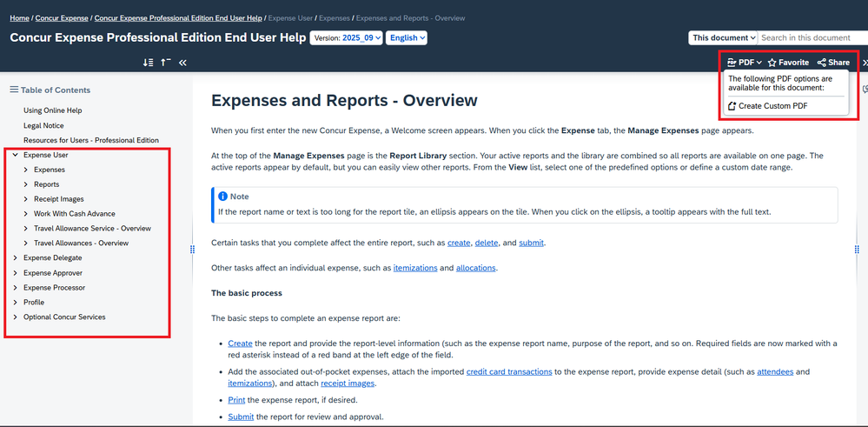Select Profile in contents
Screen dimensions: 868x427
pyautogui.click(x=34, y=303)
